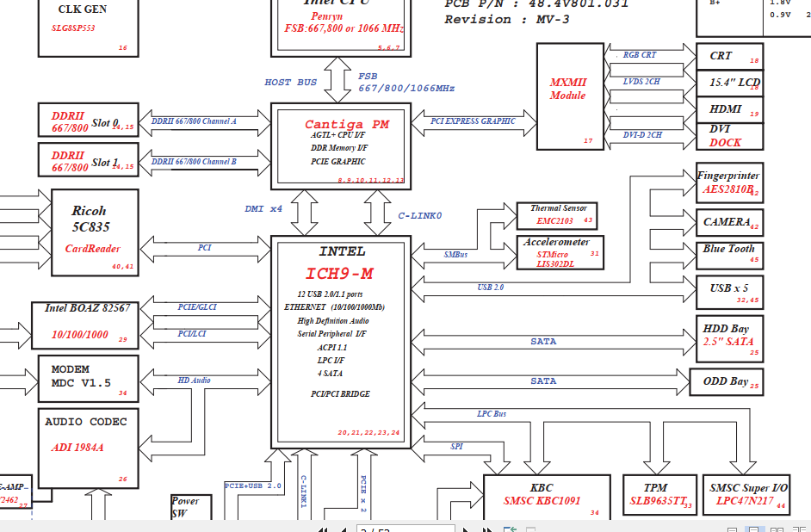Jump to the last page
The image size is (811, 532).
[486, 529]
